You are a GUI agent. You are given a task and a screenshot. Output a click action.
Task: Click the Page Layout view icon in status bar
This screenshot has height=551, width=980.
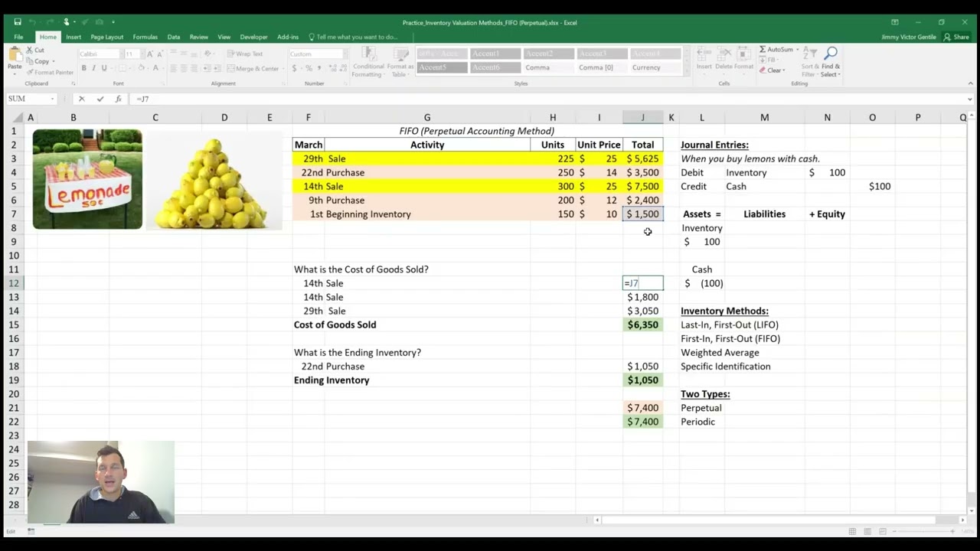click(868, 531)
